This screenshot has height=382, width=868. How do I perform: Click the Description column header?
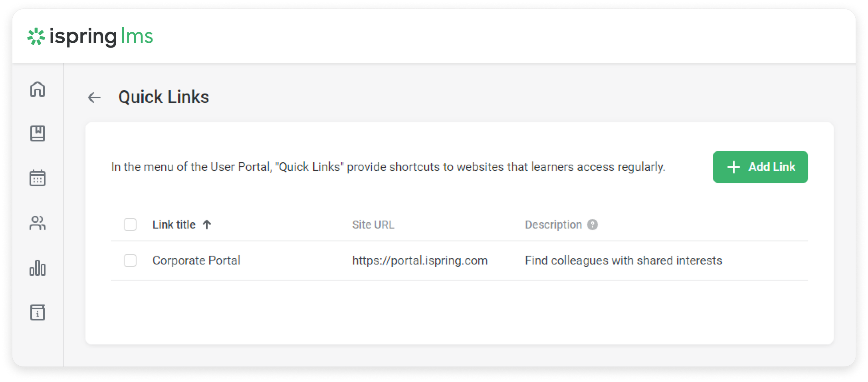[x=553, y=225]
